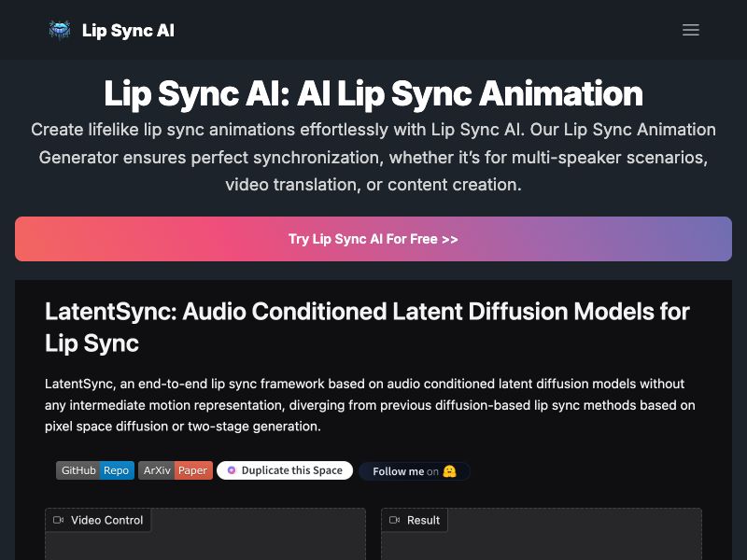Click the ArXiv badge icon

tap(155, 470)
